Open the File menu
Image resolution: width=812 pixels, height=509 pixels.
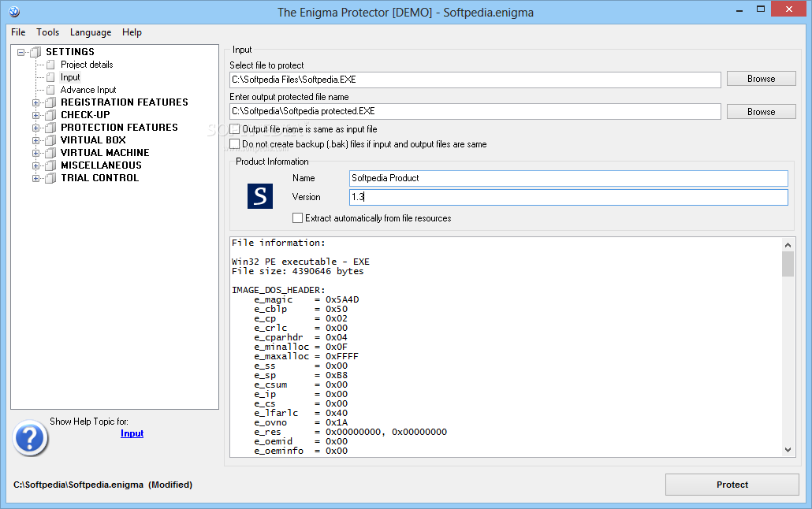pos(18,32)
